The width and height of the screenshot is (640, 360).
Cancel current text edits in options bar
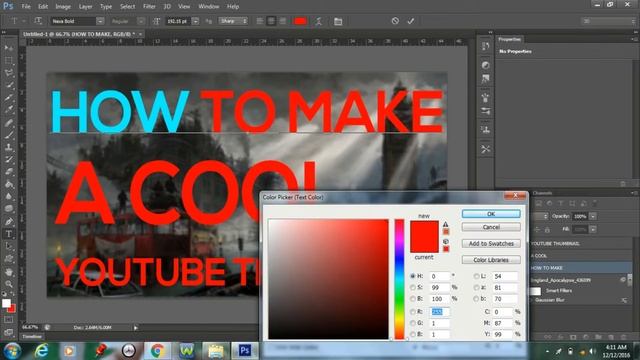[x=395, y=21]
